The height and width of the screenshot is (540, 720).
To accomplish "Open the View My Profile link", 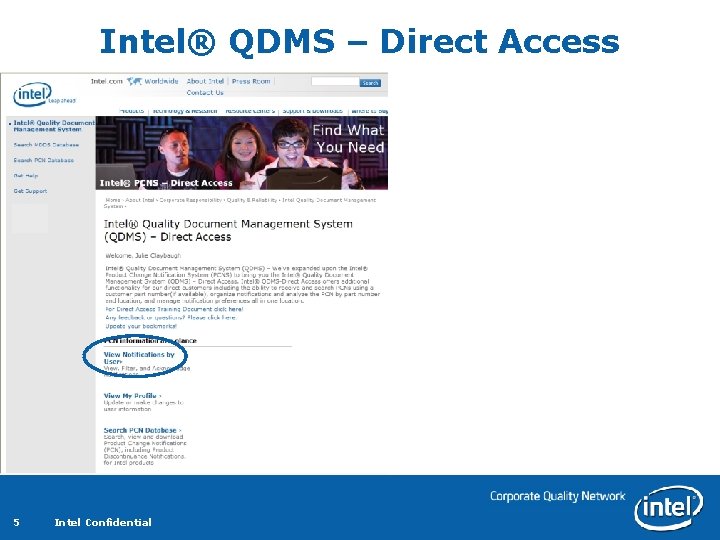I will 132,396.
